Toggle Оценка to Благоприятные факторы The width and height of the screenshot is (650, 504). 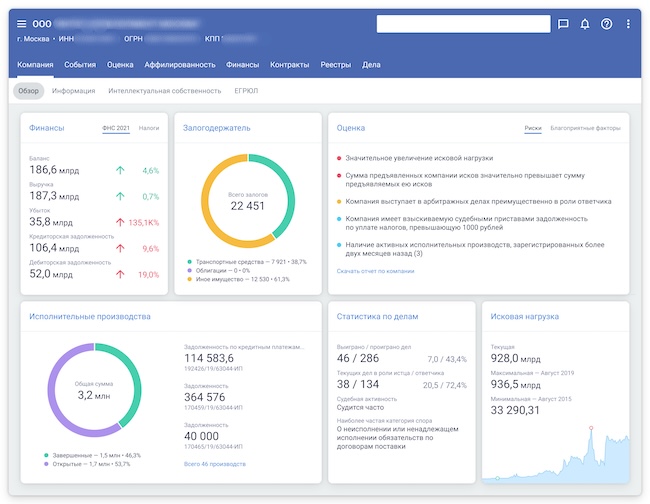(585, 128)
